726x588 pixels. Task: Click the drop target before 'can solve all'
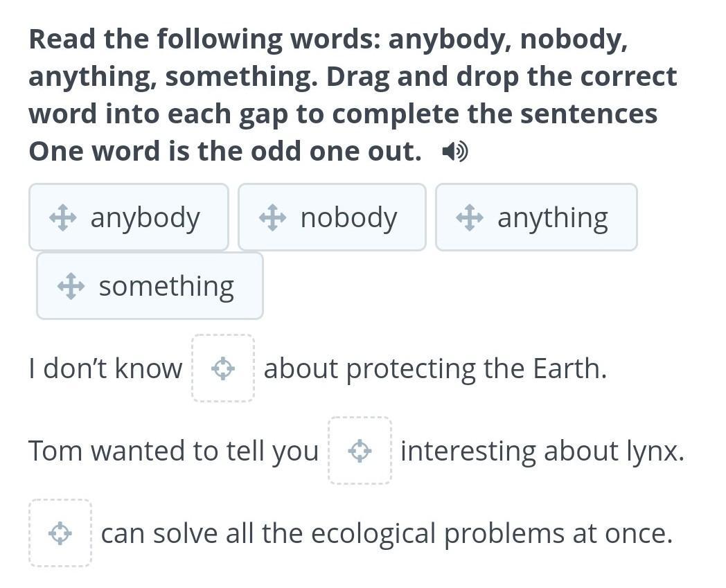pyautogui.click(x=60, y=533)
